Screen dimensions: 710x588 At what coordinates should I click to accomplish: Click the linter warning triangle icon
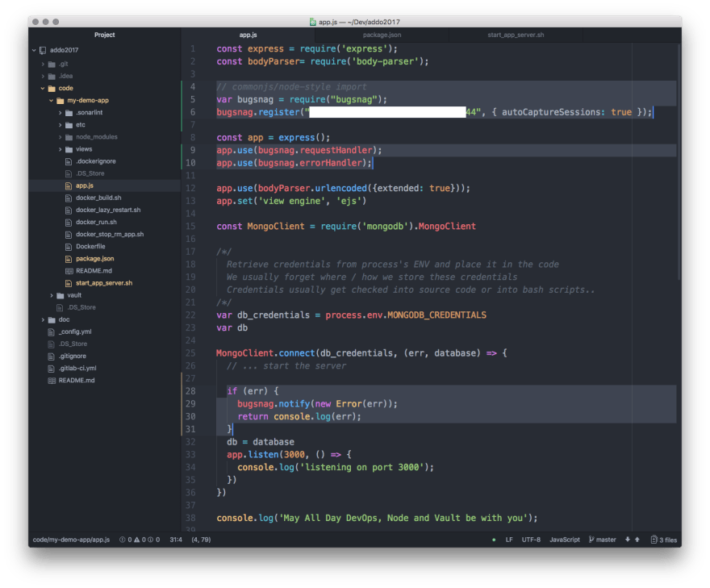pyautogui.click(x=136, y=540)
